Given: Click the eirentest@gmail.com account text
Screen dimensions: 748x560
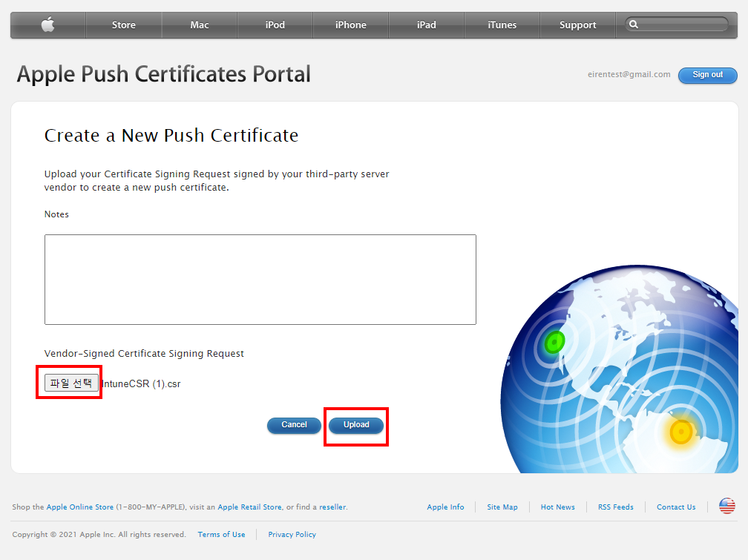Looking at the screenshot, I should coord(629,74).
